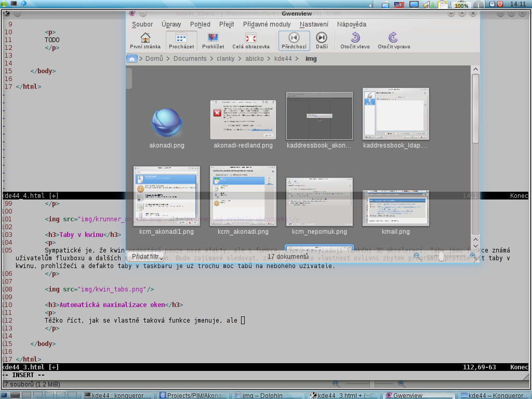Select the kaddressbook_akon... thumbnail

point(320,116)
